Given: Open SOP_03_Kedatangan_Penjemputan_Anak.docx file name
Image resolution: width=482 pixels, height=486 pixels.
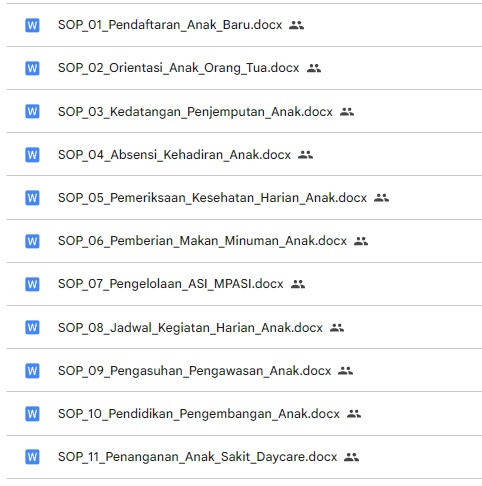Looking at the screenshot, I should 195,112.
